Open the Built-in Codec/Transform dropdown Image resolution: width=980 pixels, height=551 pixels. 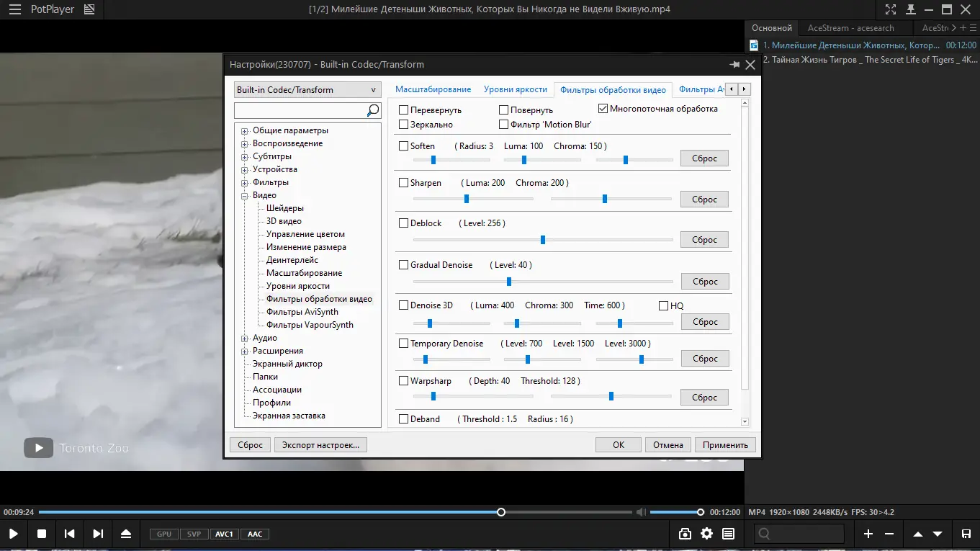coord(307,90)
